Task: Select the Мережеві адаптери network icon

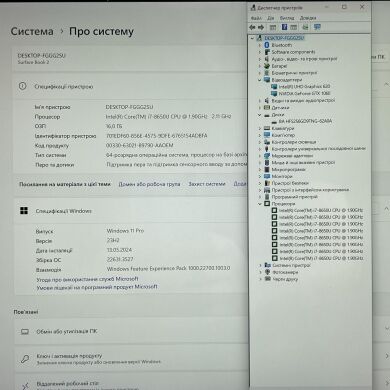Action: coord(267,156)
